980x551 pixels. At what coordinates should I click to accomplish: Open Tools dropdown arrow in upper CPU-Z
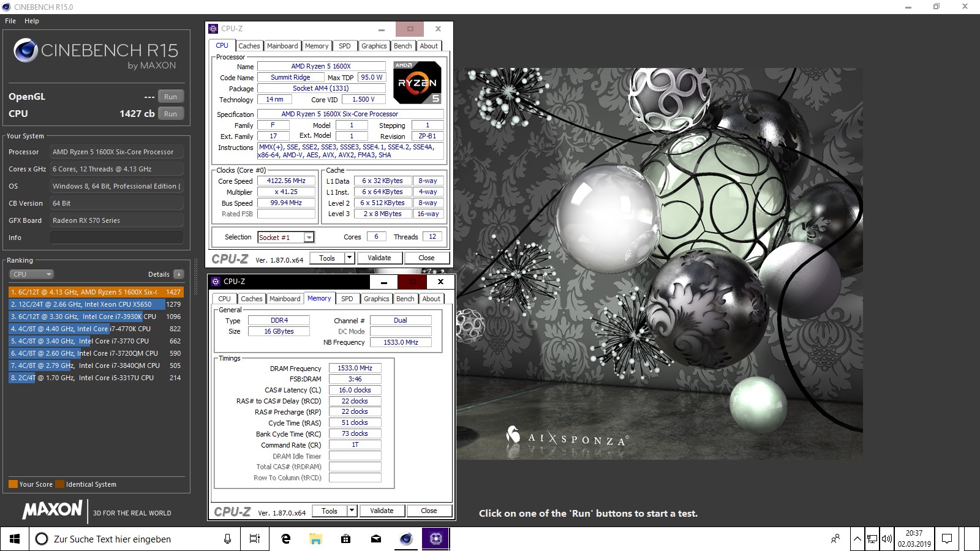[x=349, y=258]
